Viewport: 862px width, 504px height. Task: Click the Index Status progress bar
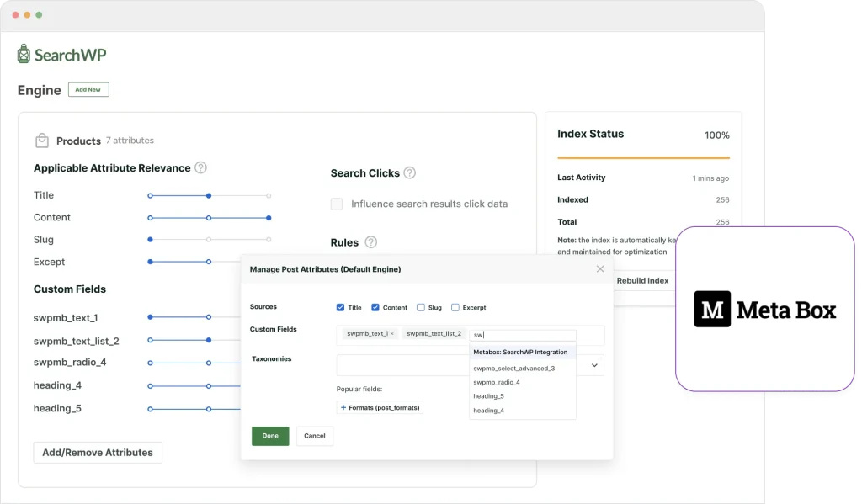[x=643, y=157]
